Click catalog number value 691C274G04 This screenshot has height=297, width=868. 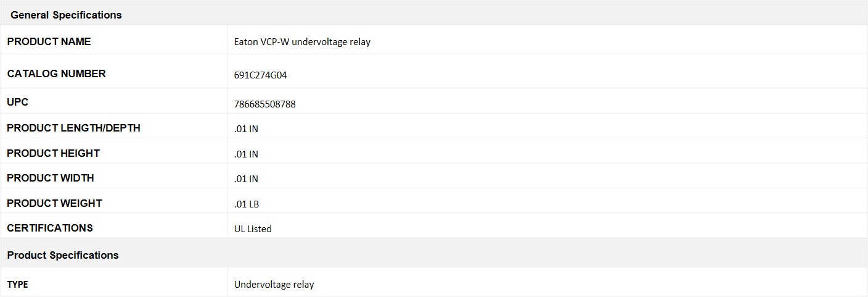click(260, 75)
